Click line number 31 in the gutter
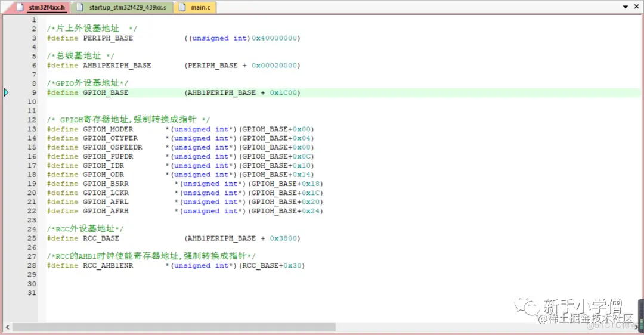Image resolution: width=644 pixels, height=335 pixels. 32,293
